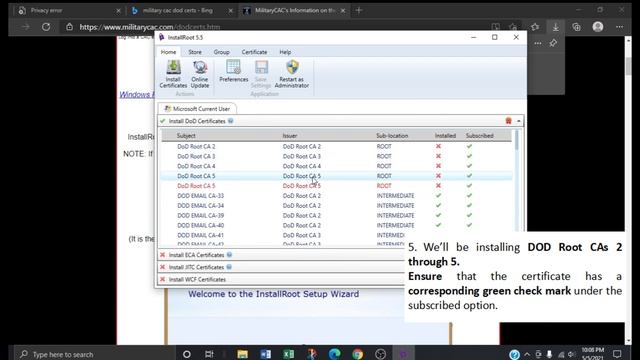
Task: Open the Help ribbon tab
Action: (x=285, y=52)
